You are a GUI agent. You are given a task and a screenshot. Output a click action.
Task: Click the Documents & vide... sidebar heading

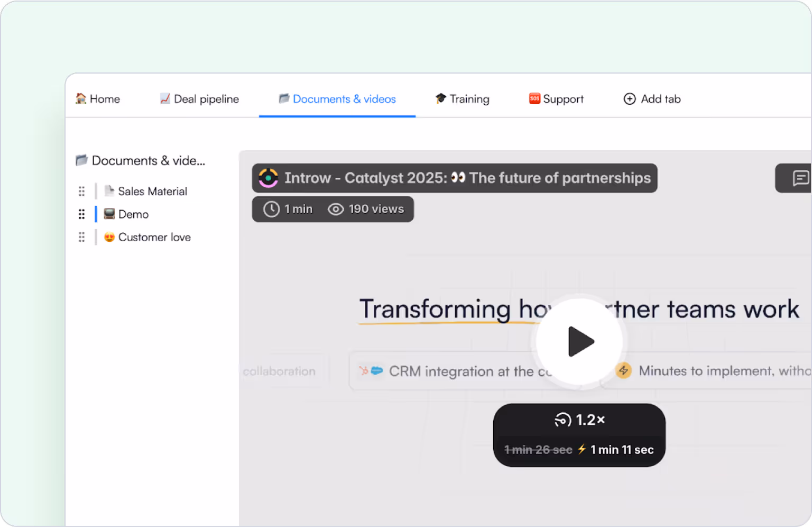point(140,160)
